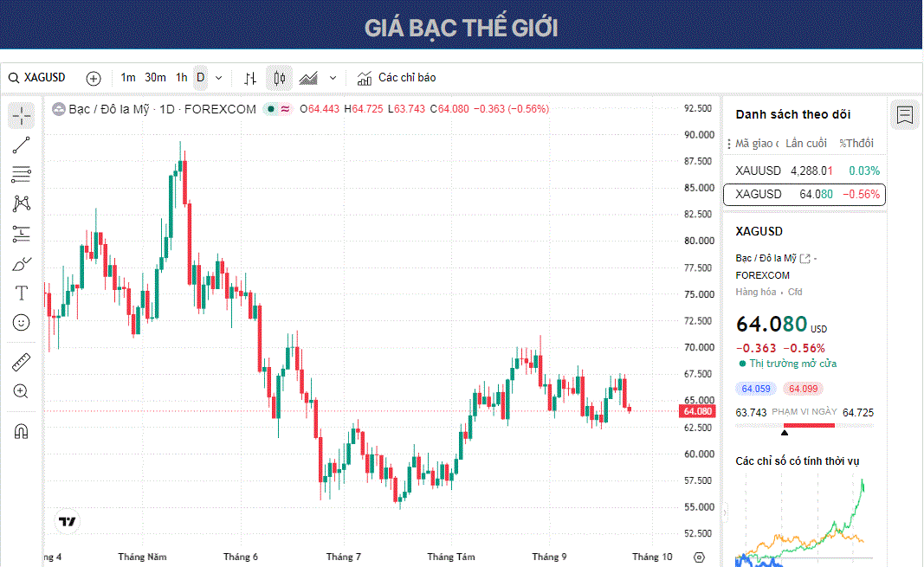924x567 pixels.
Task: Switch to the 1m timeframe
Action: (128, 78)
